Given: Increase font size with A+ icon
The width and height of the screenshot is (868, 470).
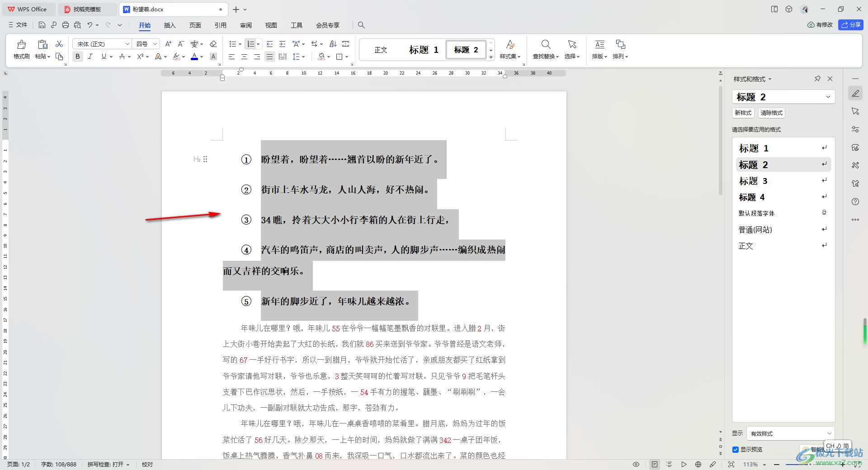Looking at the screenshot, I should point(168,44).
